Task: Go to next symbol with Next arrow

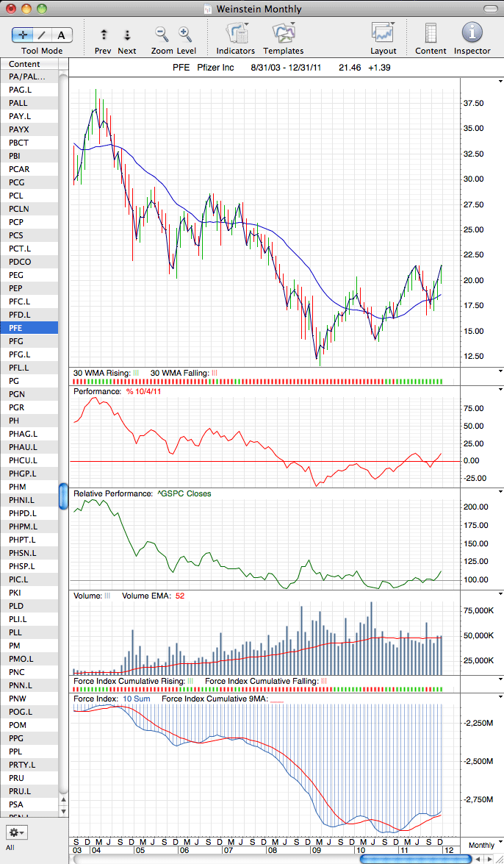Action: [126, 35]
